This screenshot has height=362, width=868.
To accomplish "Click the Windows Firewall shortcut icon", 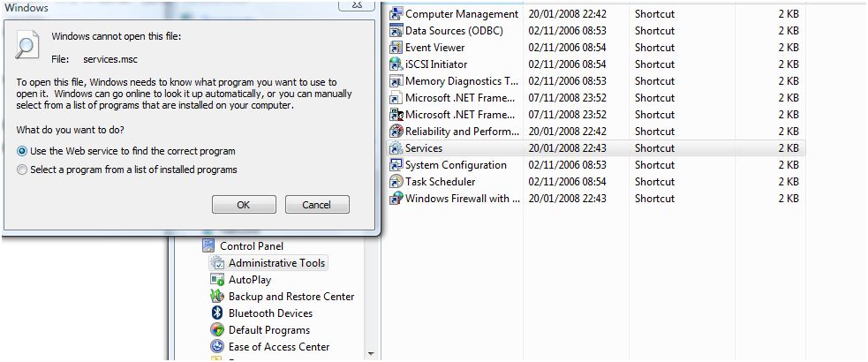I will tap(396, 198).
